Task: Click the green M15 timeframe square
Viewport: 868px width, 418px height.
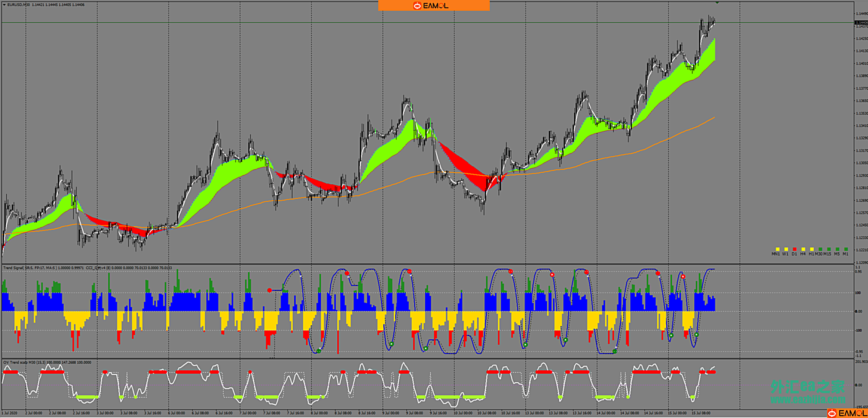Action: [x=829, y=249]
